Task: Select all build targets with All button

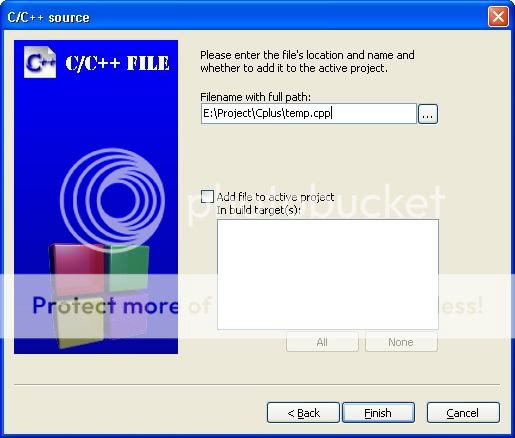Action: point(322,342)
